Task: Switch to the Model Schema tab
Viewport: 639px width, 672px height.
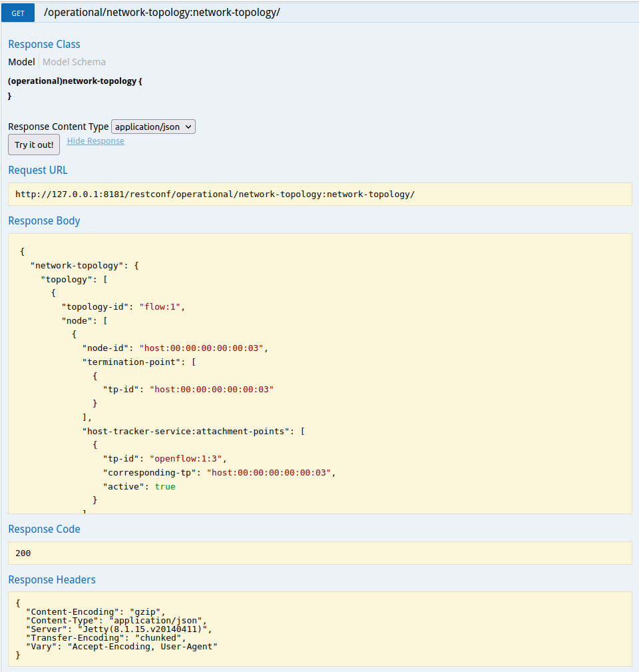Action: (74, 62)
